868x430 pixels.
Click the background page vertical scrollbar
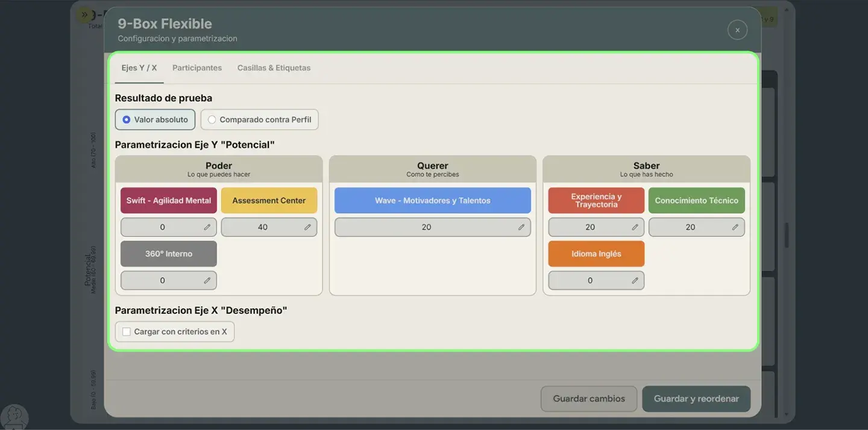(786, 236)
